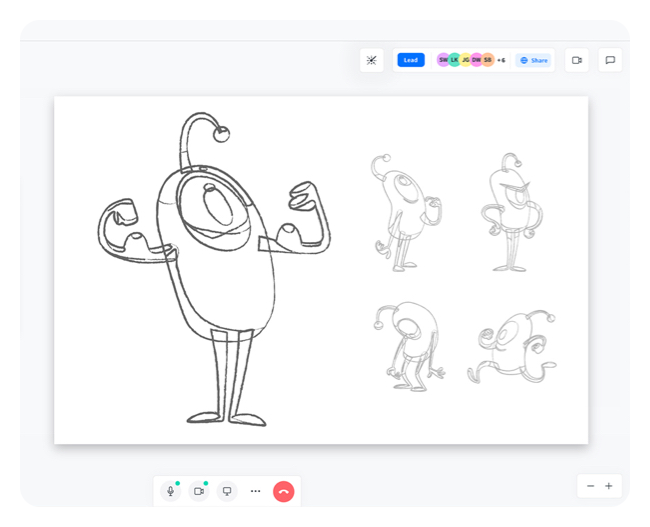The width and height of the screenshot is (650, 527).
Task: Click the Share button
Action: pos(534,60)
